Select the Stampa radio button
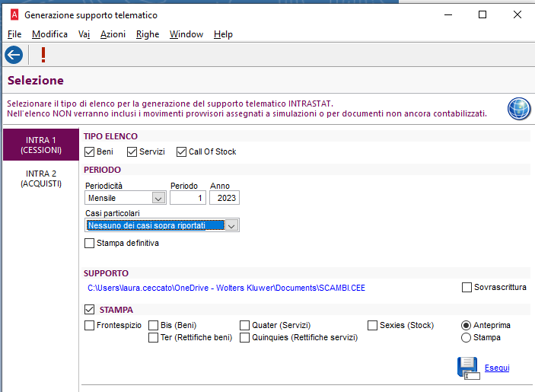Image resolution: width=535 pixels, height=392 pixels. (x=466, y=338)
